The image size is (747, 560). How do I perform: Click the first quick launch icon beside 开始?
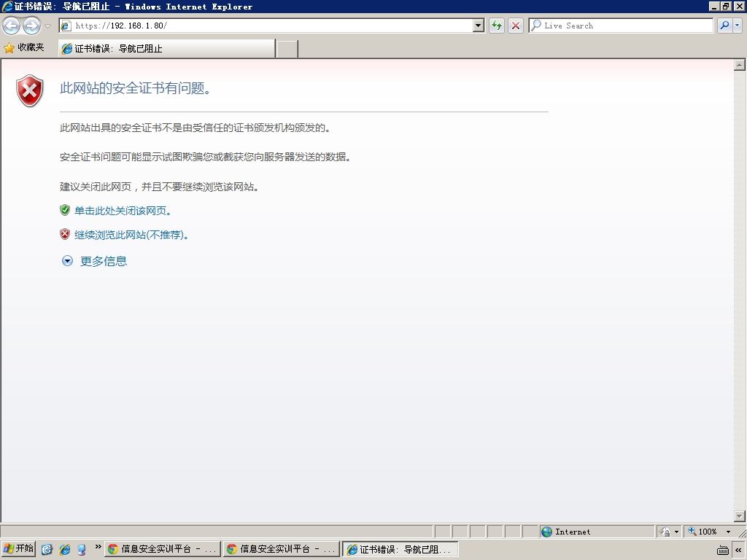47,549
